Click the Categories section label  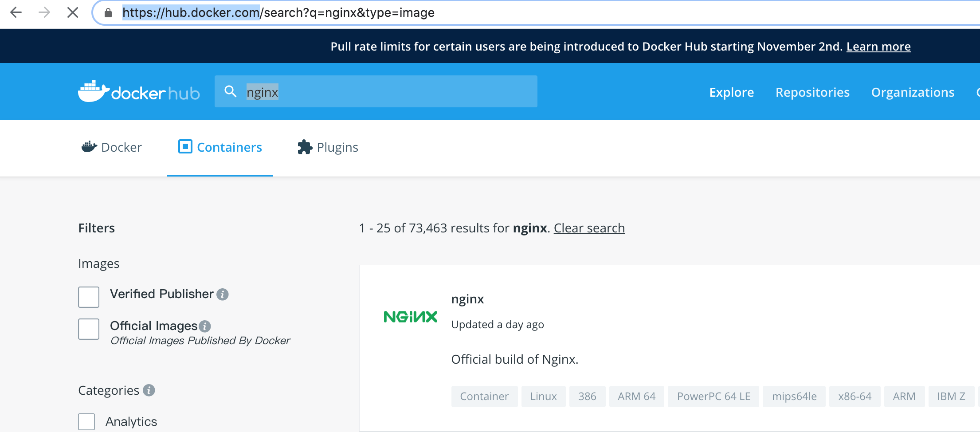[x=109, y=390]
